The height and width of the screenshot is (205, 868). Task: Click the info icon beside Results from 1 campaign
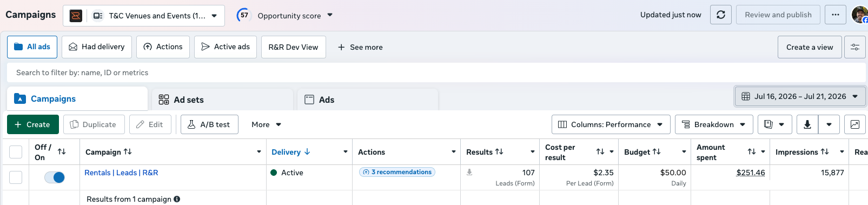(x=177, y=199)
